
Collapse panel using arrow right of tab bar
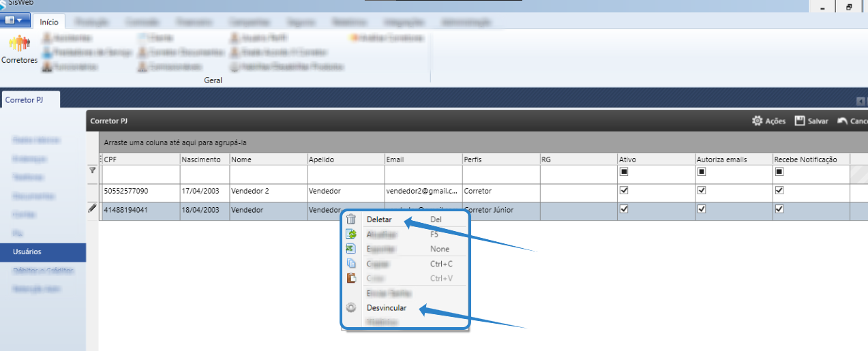click(x=861, y=102)
